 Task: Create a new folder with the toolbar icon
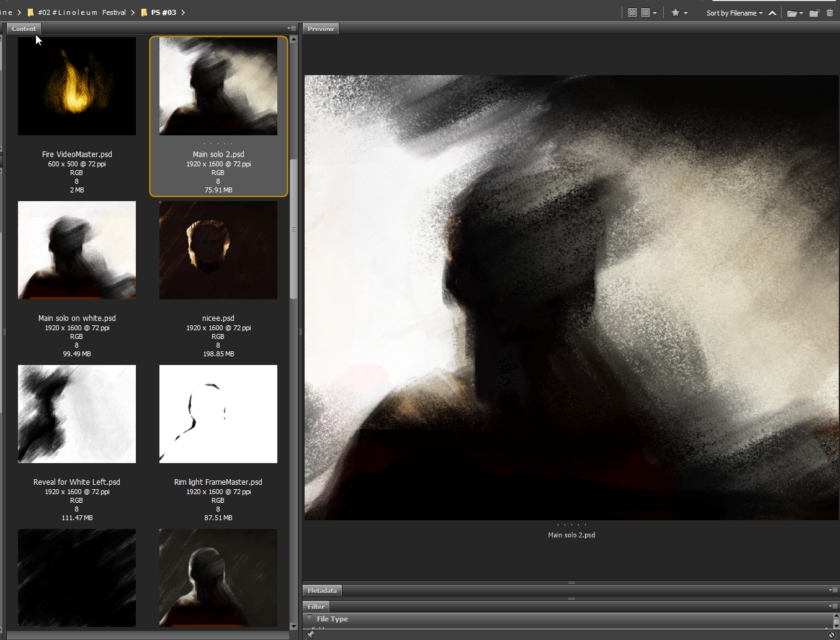point(815,12)
